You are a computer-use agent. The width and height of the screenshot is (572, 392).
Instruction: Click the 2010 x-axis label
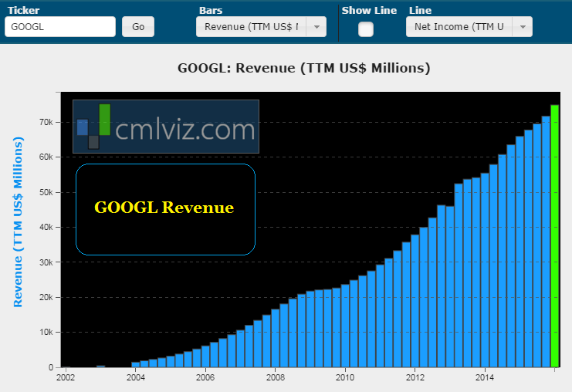(x=345, y=377)
